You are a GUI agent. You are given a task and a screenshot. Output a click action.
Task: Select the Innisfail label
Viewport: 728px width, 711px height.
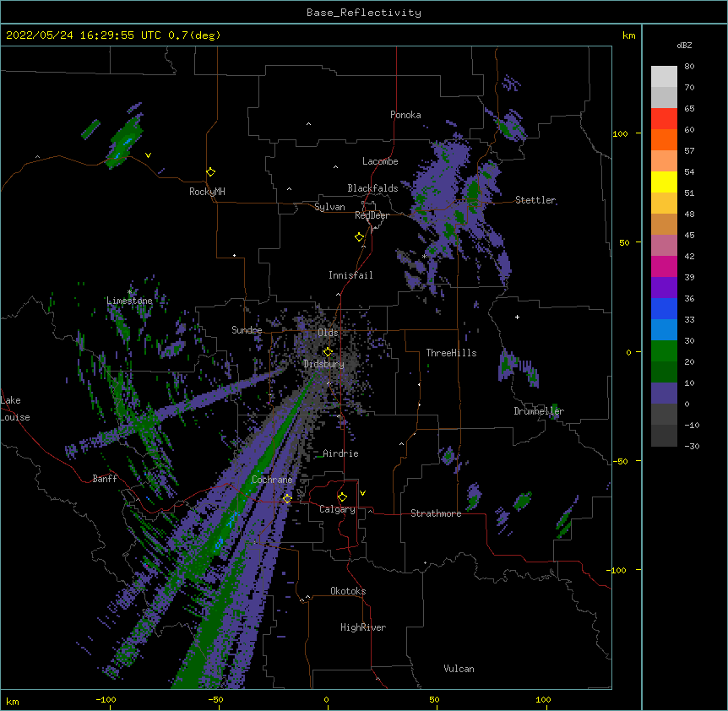350,275
